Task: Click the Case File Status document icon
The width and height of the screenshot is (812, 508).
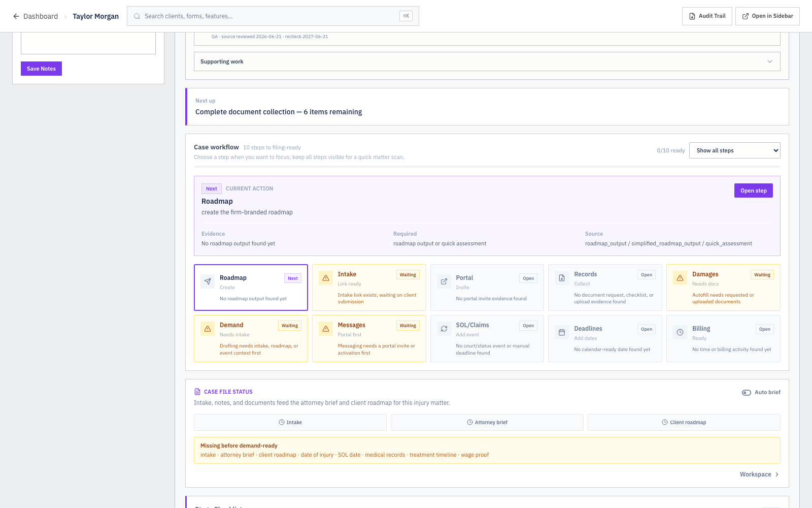Action: [197, 392]
